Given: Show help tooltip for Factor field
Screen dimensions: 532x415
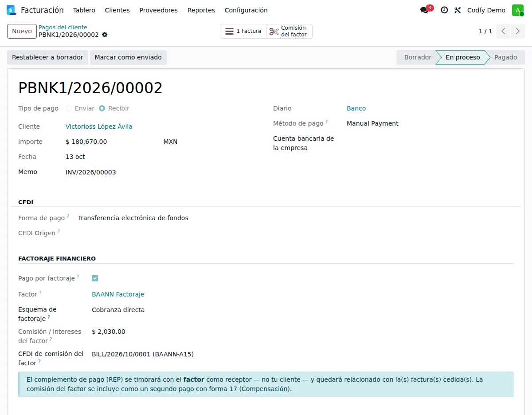Looking at the screenshot, I should [x=40, y=292].
